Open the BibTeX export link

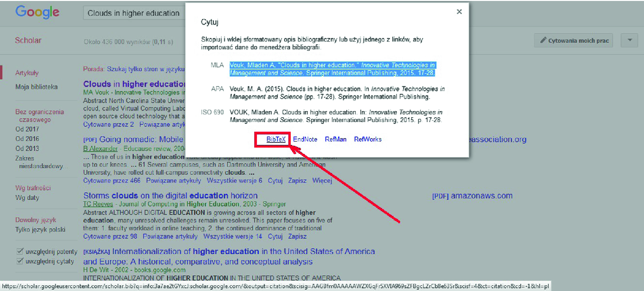(276, 139)
